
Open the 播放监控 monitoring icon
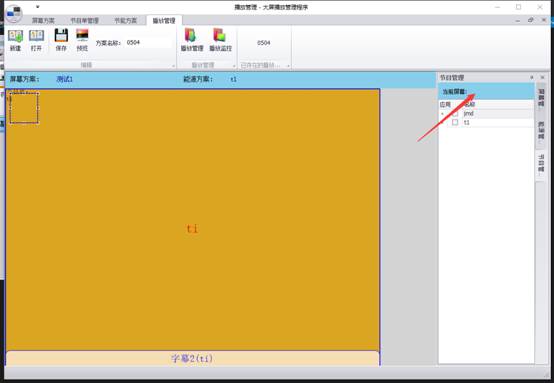click(220, 40)
